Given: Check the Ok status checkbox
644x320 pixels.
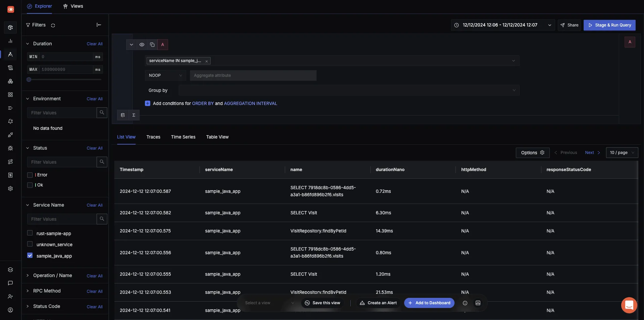Looking at the screenshot, I should coord(30,185).
